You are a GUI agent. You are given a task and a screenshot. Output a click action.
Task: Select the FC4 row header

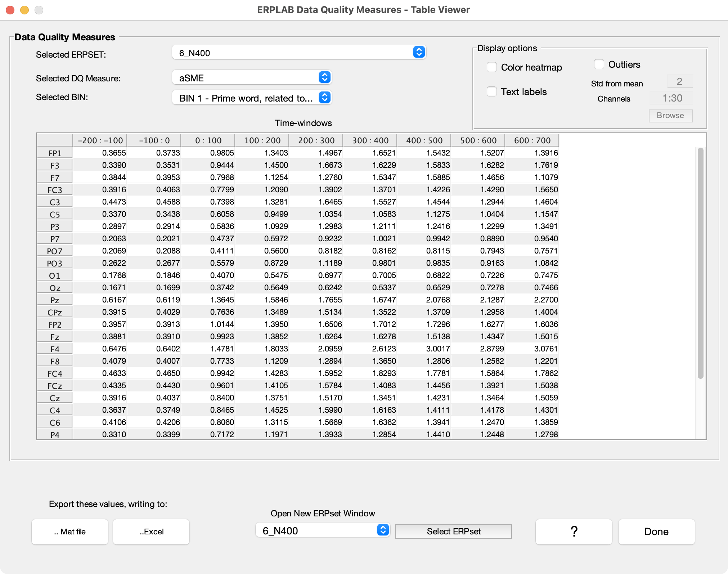[55, 373]
